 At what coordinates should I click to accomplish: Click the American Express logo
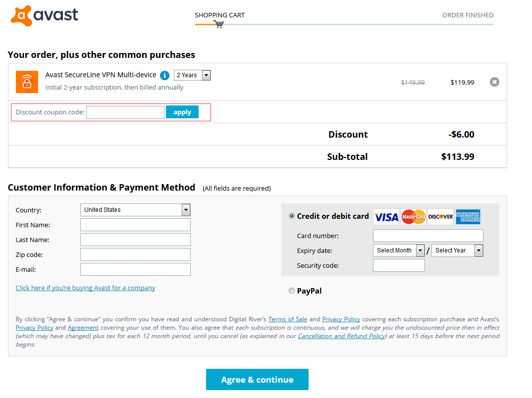468,217
